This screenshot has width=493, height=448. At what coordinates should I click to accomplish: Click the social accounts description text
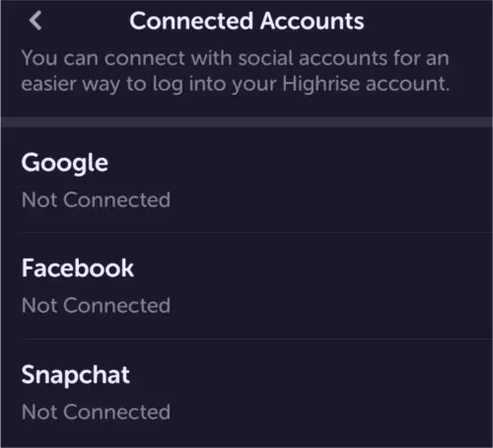[x=236, y=71]
